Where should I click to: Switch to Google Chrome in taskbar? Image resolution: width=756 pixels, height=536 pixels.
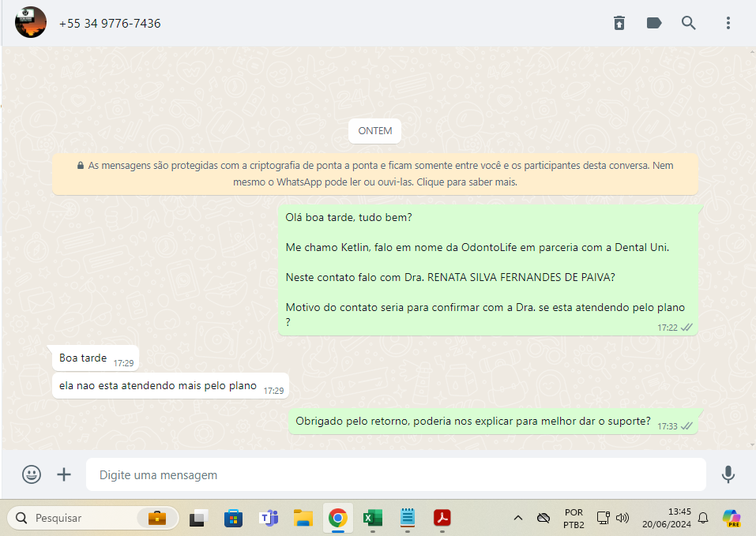[338, 518]
